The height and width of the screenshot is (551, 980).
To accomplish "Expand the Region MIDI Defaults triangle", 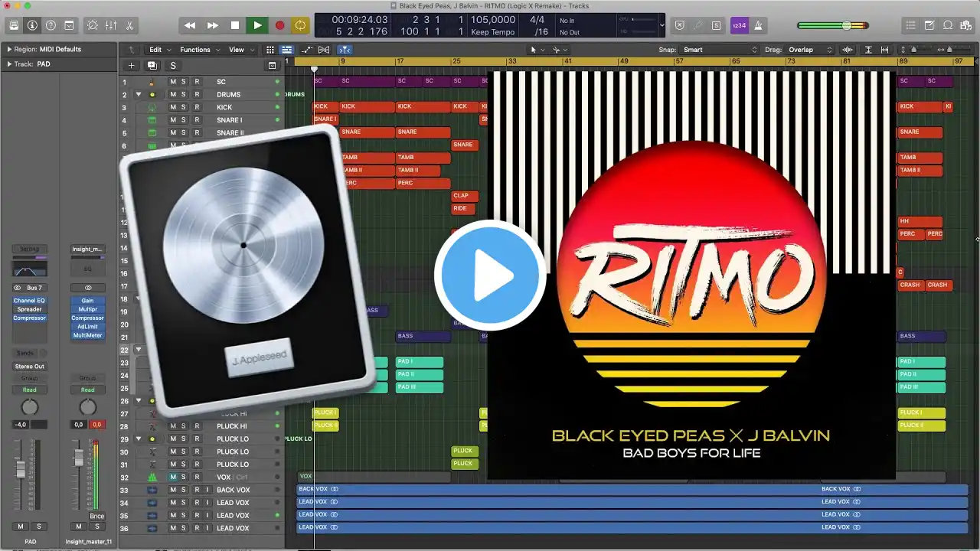I will coord(9,50).
